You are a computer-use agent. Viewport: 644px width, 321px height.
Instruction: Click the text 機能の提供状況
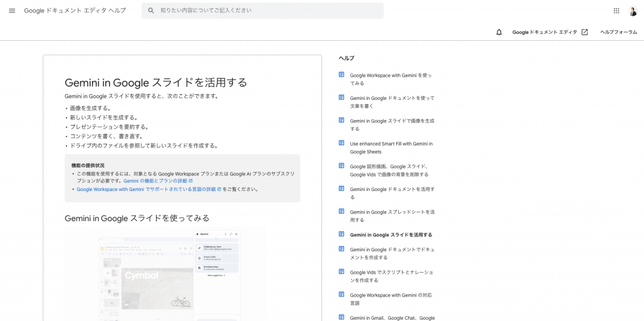(87, 165)
